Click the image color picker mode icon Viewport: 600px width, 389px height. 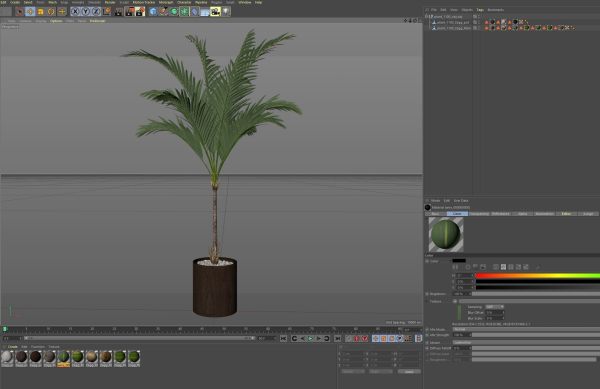483,267
